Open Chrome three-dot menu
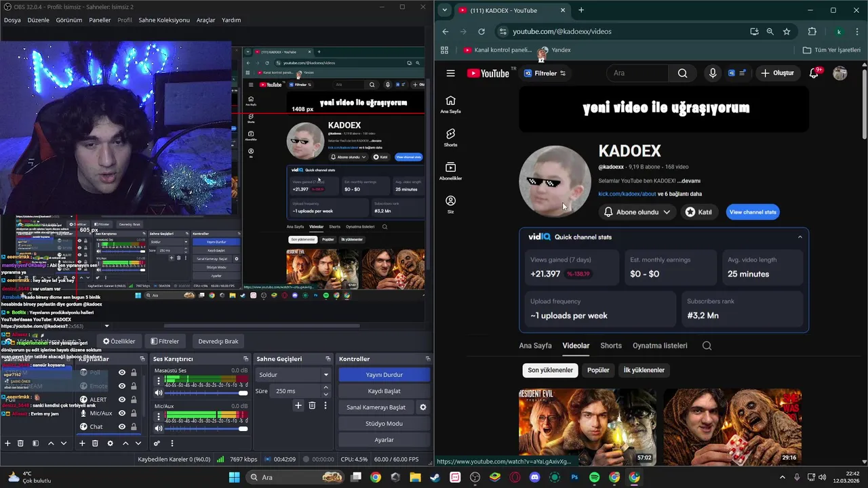 [x=858, y=31]
